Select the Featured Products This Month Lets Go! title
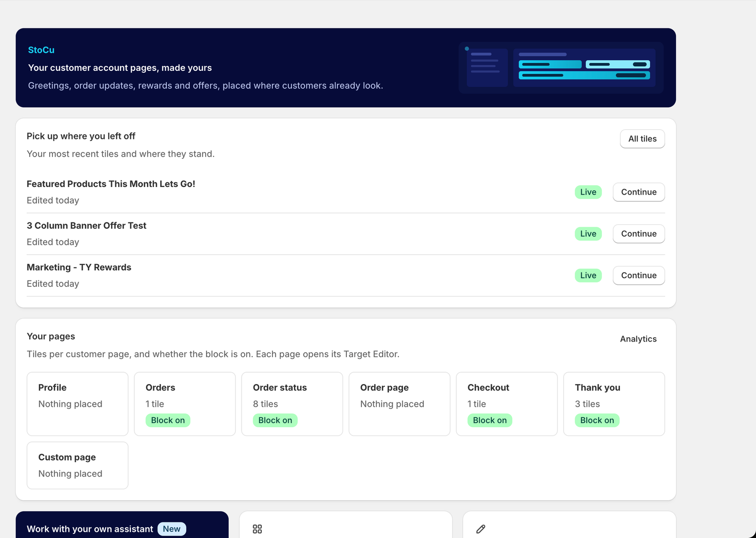 (111, 184)
